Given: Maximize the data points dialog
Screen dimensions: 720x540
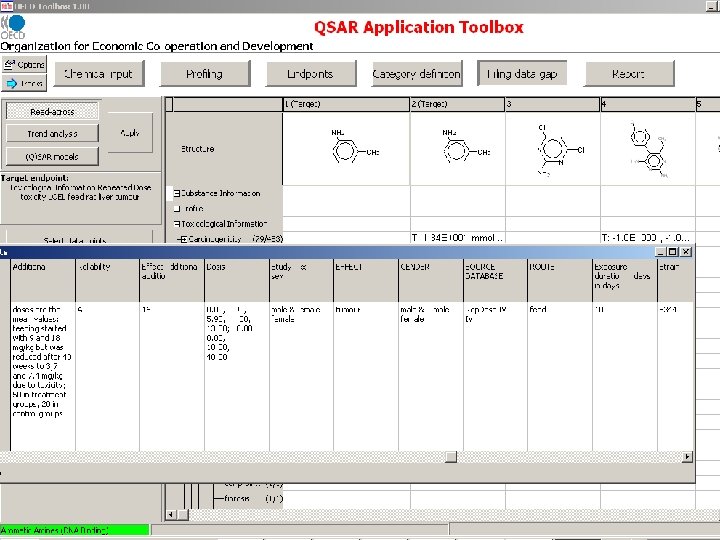Looking at the screenshot, I should click(673, 252).
